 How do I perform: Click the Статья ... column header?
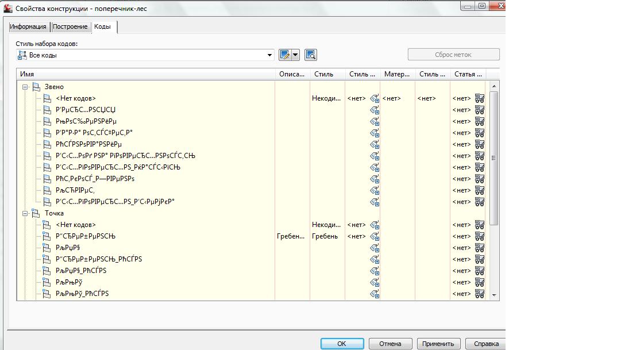(468, 74)
